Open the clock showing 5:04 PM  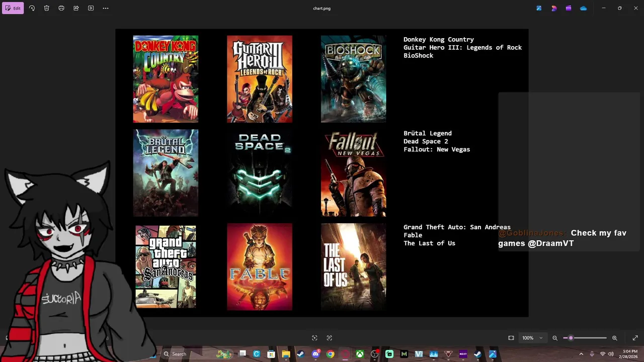click(630, 354)
